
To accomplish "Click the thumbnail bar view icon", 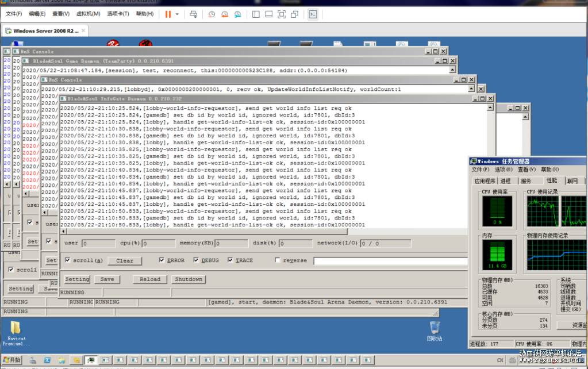I will 269,14.
